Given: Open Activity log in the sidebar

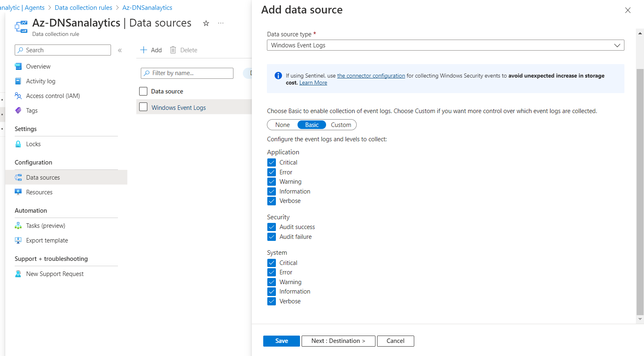Looking at the screenshot, I should pyautogui.click(x=41, y=81).
